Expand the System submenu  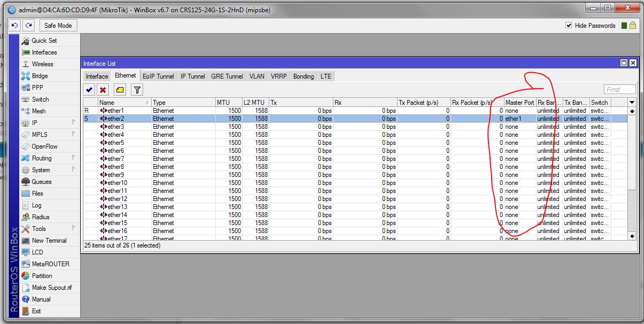pos(50,170)
